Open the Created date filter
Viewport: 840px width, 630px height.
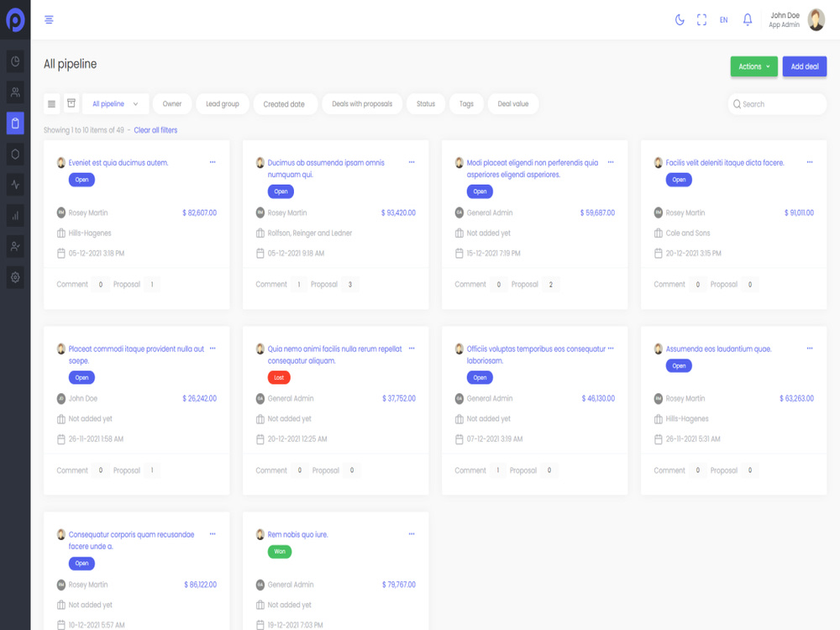click(284, 104)
